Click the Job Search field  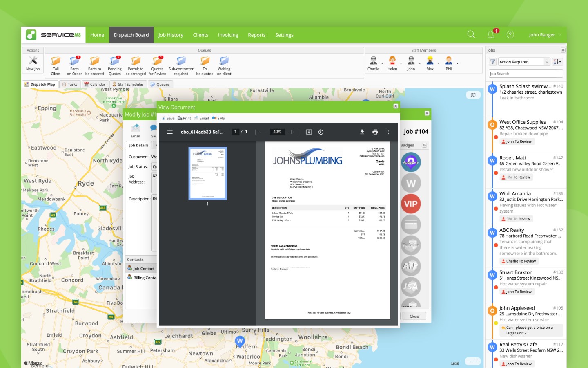coord(526,74)
